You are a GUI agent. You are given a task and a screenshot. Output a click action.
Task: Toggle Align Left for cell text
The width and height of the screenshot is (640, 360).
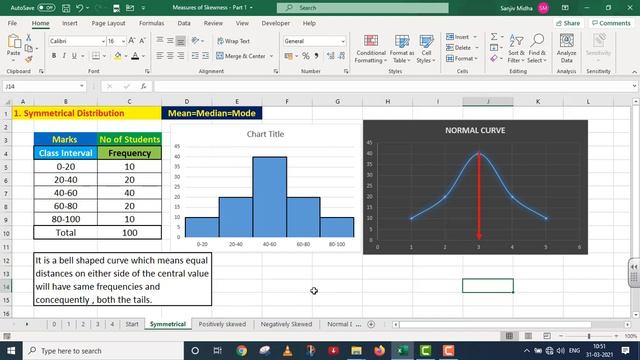[160, 56]
